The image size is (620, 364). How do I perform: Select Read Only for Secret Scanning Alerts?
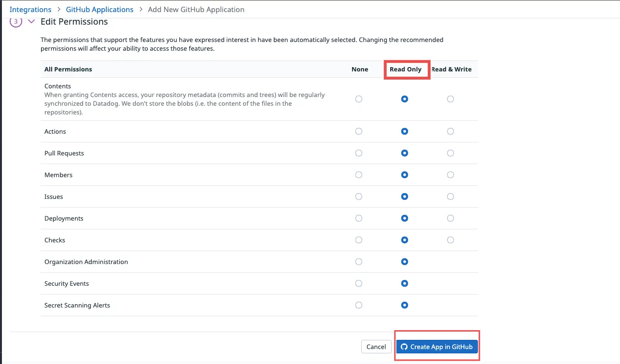[x=405, y=305]
